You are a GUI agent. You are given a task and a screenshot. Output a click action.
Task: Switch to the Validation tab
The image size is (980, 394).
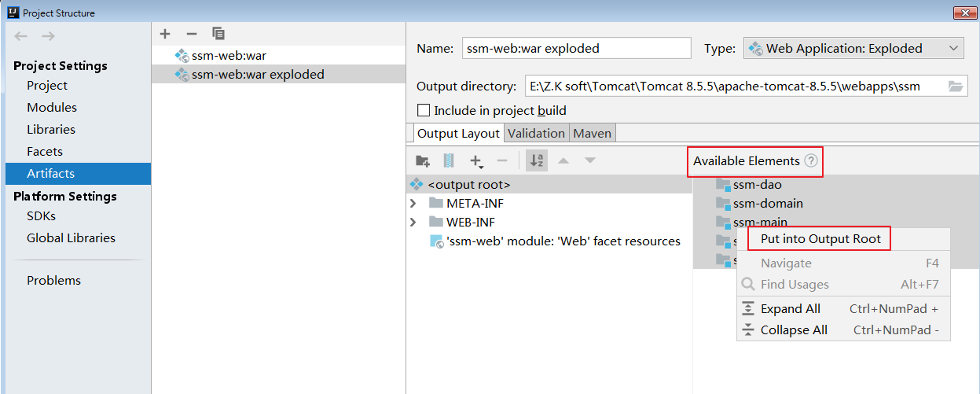pyautogui.click(x=536, y=134)
